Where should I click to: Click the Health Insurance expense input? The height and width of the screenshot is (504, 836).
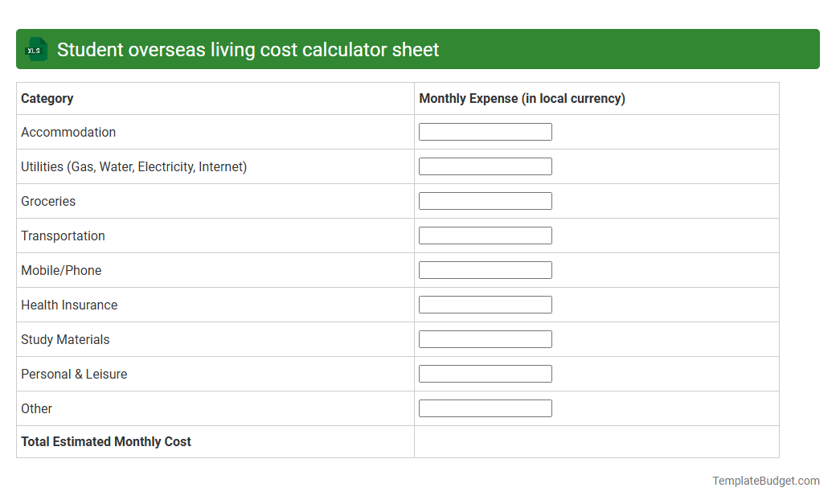point(485,304)
